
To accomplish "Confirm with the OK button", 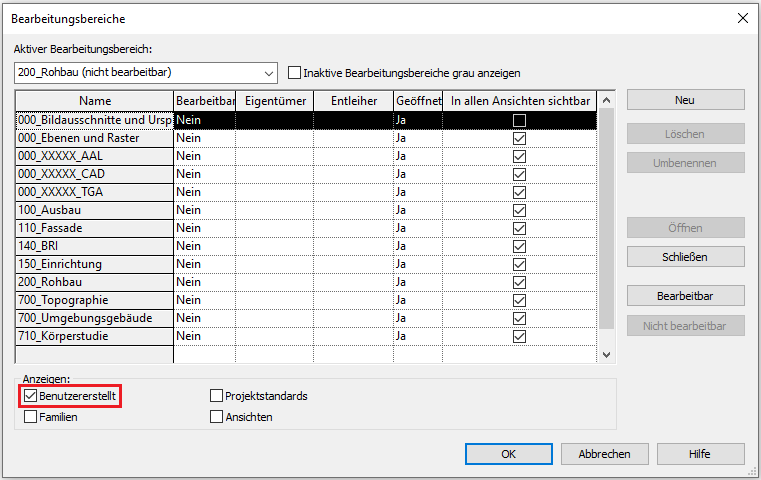I will click(508, 454).
